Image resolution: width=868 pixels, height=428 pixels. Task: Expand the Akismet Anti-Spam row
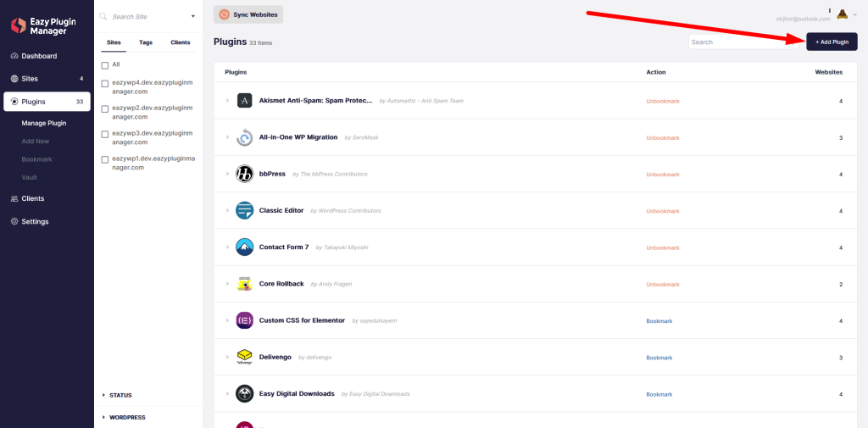pyautogui.click(x=227, y=101)
